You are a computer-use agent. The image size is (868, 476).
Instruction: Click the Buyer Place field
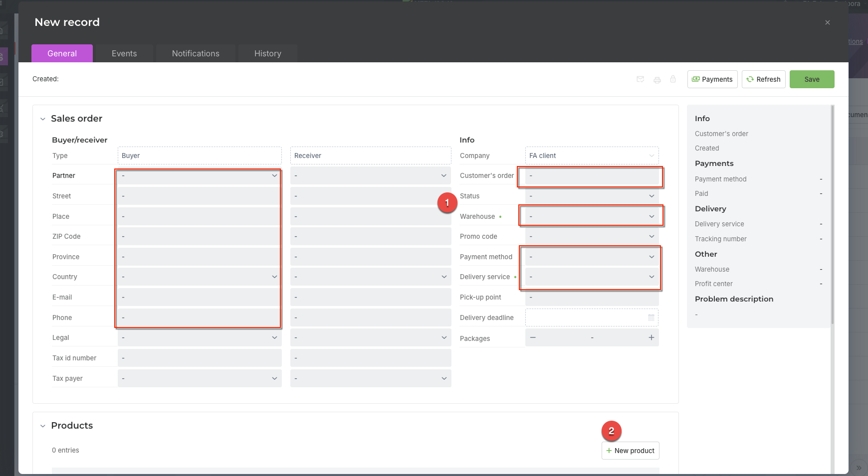200,216
